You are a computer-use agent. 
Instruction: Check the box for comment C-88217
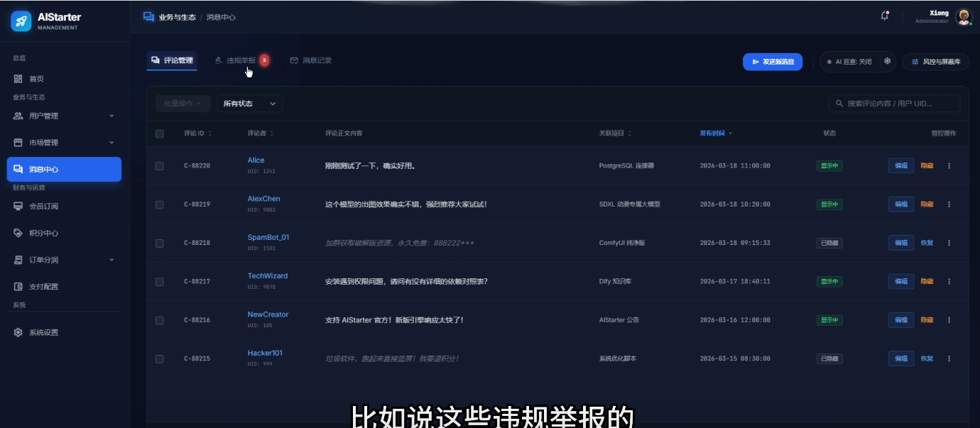point(159,282)
